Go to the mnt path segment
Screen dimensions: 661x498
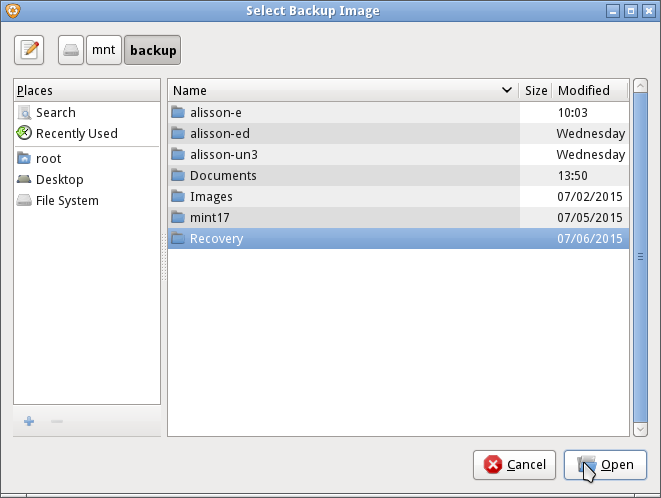pos(104,50)
